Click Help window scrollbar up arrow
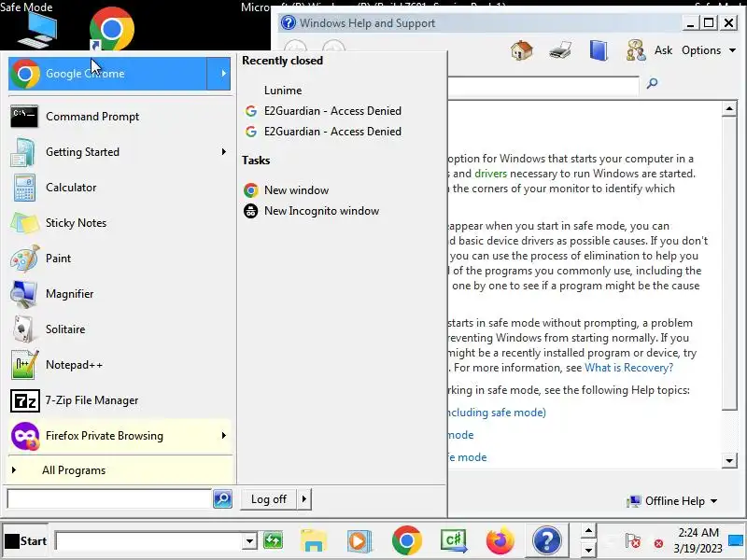 [x=729, y=109]
